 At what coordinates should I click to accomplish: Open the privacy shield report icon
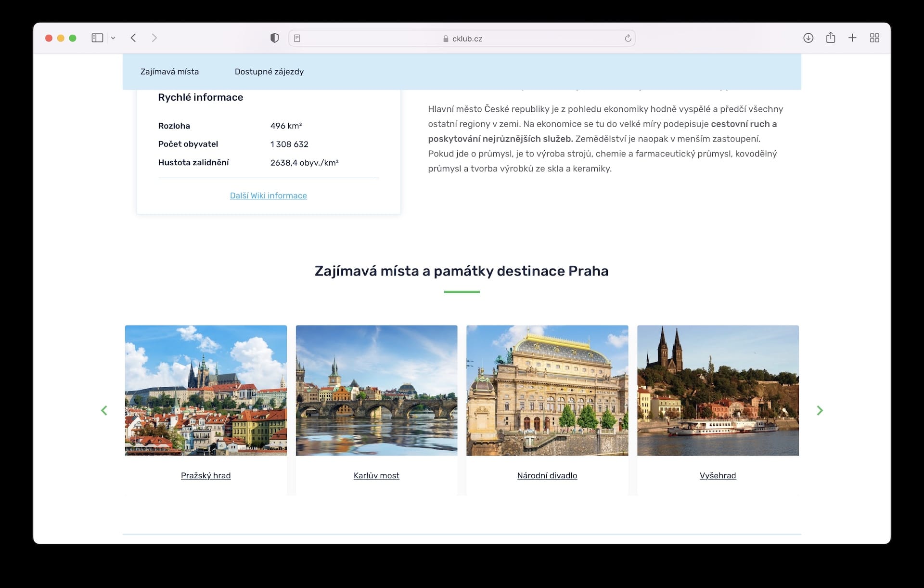pyautogui.click(x=274, y=38)
